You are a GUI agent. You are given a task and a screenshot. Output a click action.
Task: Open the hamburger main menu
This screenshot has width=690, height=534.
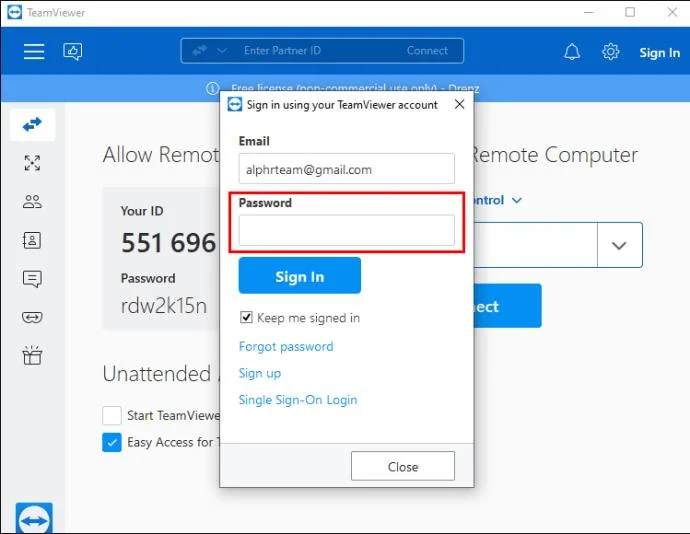[x=34, y=52]
